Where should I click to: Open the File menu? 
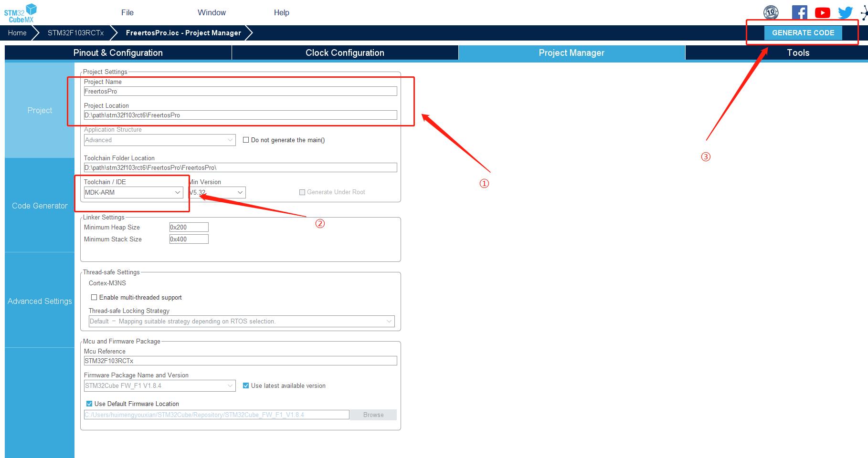[127, 12]
